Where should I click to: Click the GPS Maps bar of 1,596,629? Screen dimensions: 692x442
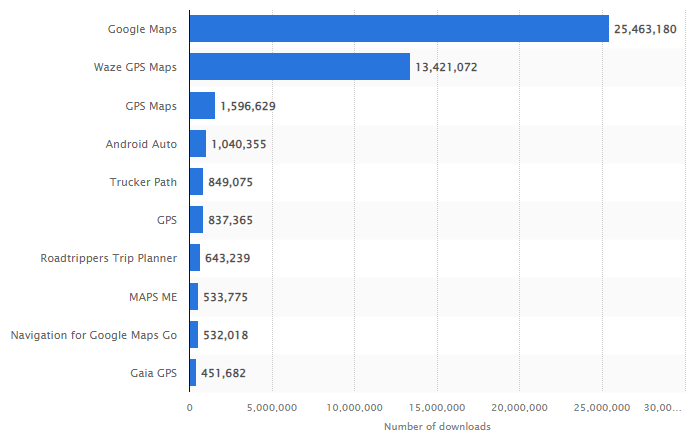pyautogui.click(x=203, y=105)
